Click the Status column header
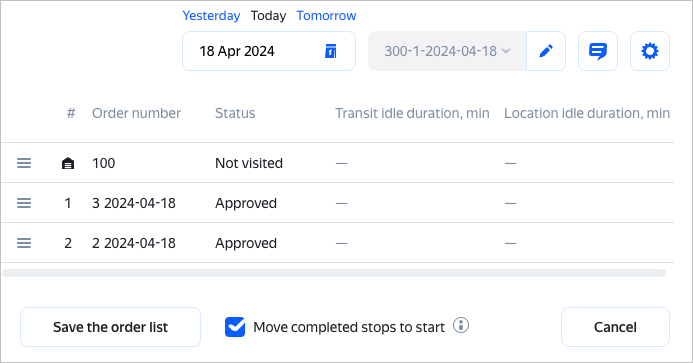Viewport: 693px width, 363px height. pos(235,114)
